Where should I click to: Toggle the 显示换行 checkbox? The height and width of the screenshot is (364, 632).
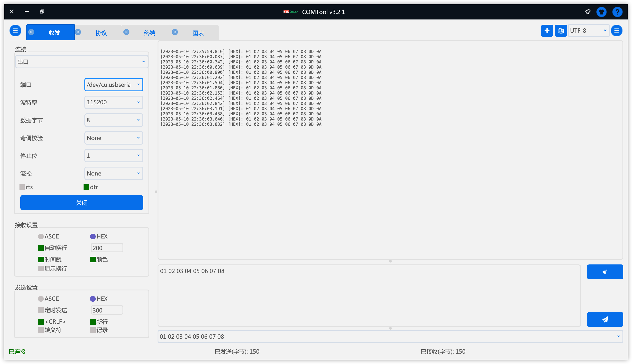tap(53, 269)
